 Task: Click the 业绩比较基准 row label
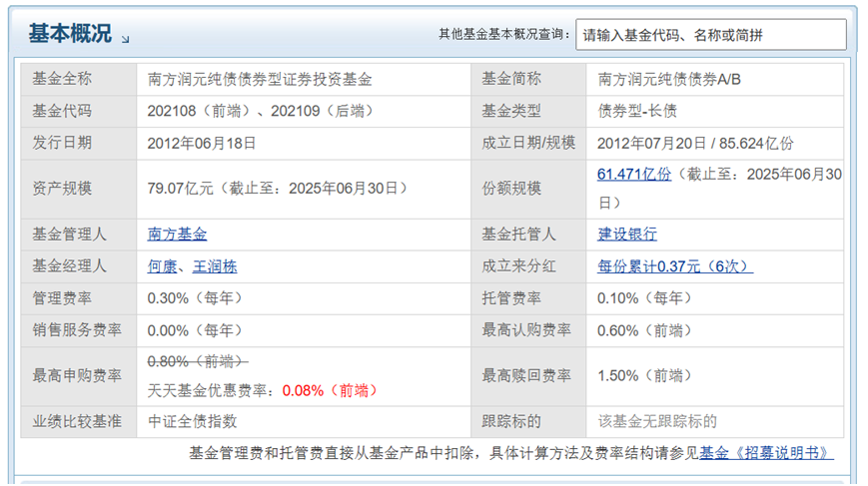pos(77,422)
